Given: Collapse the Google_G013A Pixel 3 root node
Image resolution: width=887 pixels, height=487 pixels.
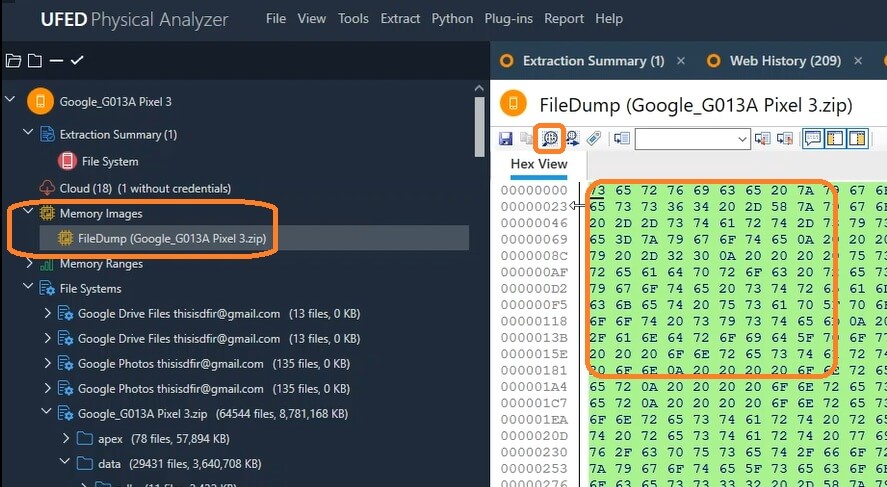Looking at the screenshot, I should (10, 101).
